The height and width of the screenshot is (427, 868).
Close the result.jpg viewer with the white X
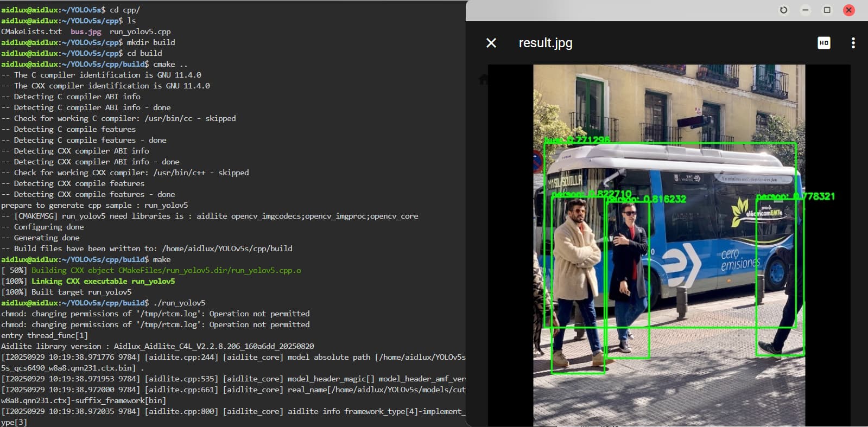491,43
